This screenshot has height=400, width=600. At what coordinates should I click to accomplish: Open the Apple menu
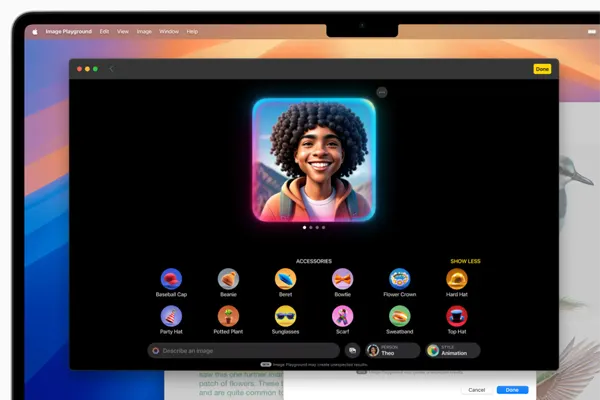point(35,32)
